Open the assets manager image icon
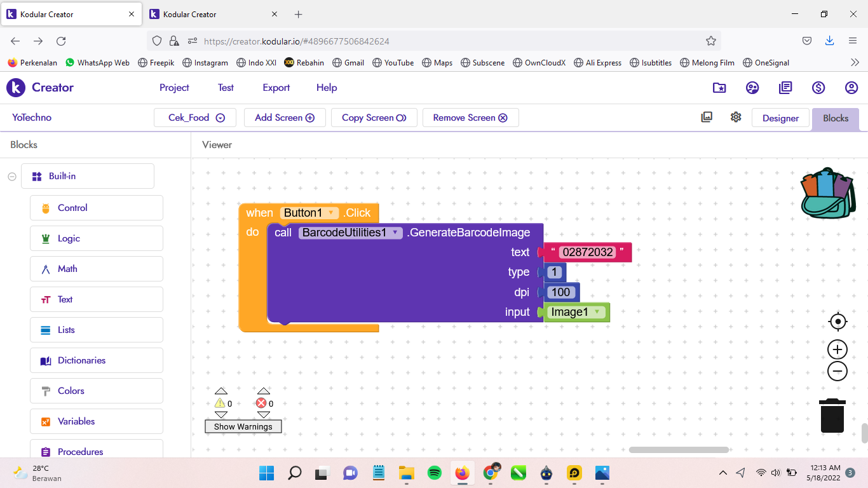The height and width of the screenshot is (488, 868). [x=707, y=118]
